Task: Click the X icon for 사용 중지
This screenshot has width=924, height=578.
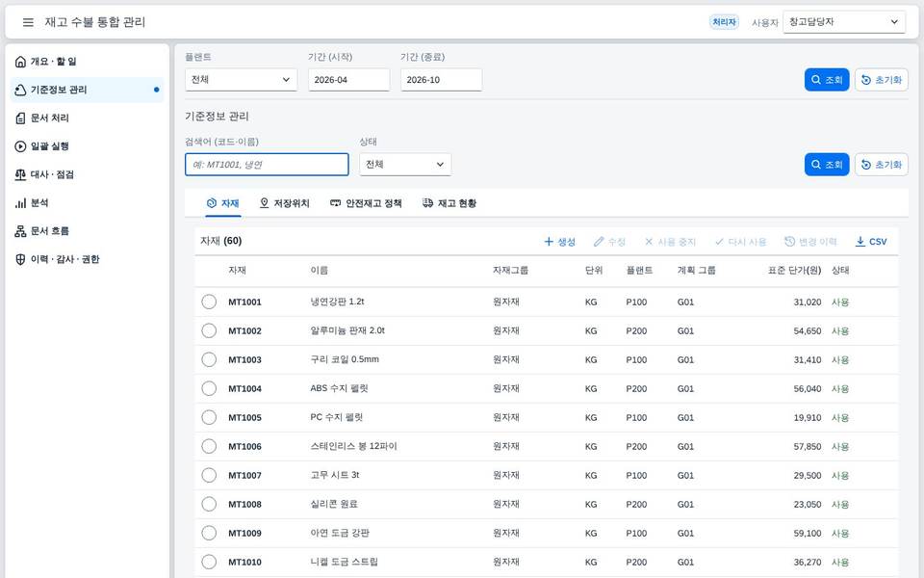Action: point(649,241)
